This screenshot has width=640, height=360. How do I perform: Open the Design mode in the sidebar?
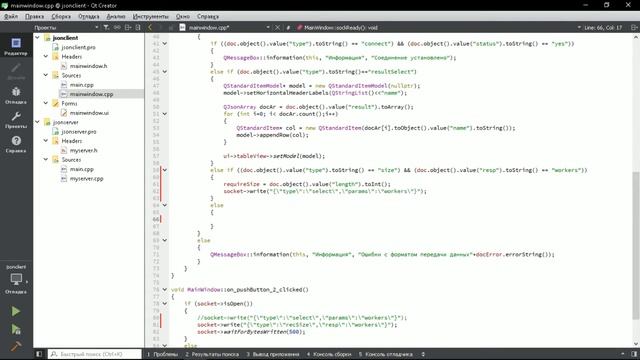point(16,70)
